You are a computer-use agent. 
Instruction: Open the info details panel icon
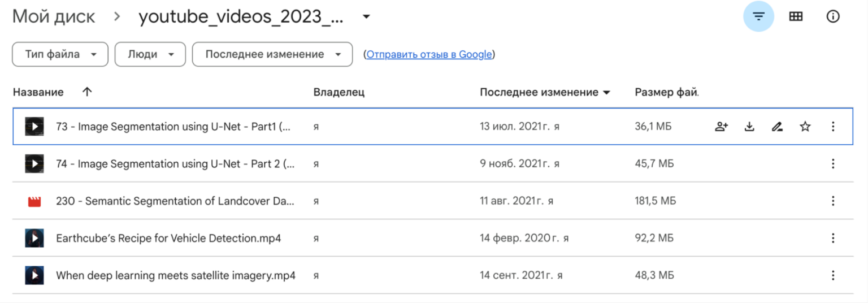(x=833, y=17)
